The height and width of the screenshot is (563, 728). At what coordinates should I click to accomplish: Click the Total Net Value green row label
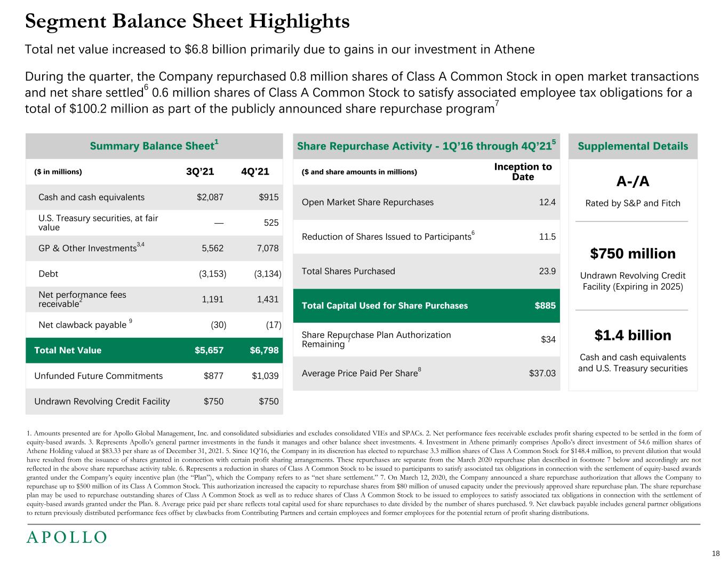click(x=68, y=350)
